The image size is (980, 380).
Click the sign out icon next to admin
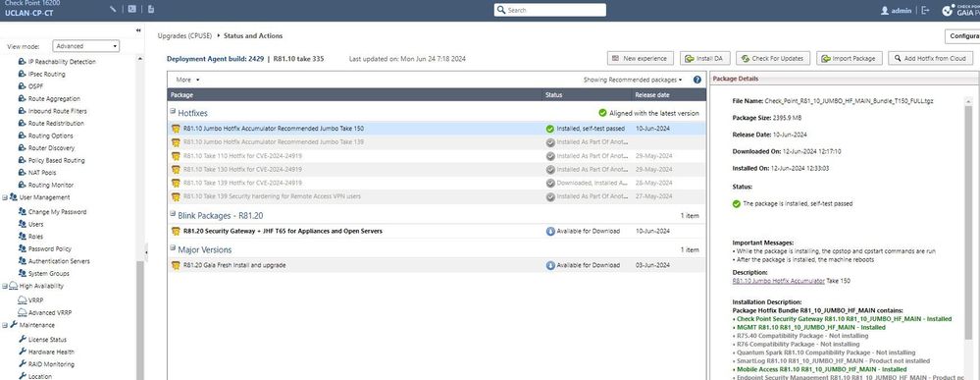click(926, 11)
